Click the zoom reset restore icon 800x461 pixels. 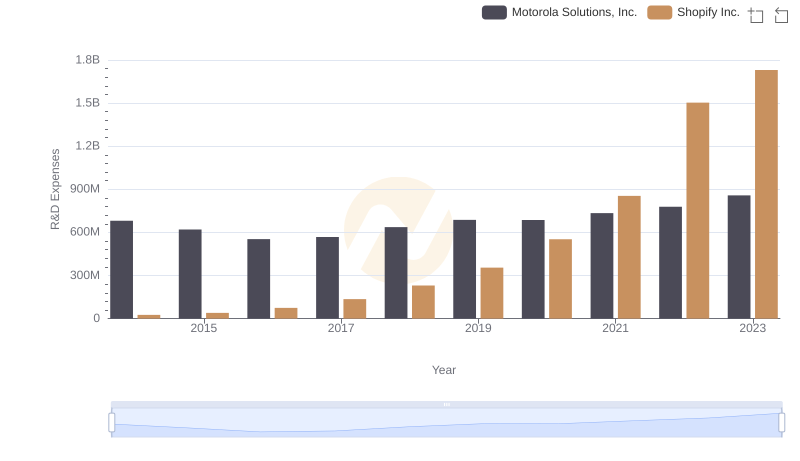tap(781, 15)
